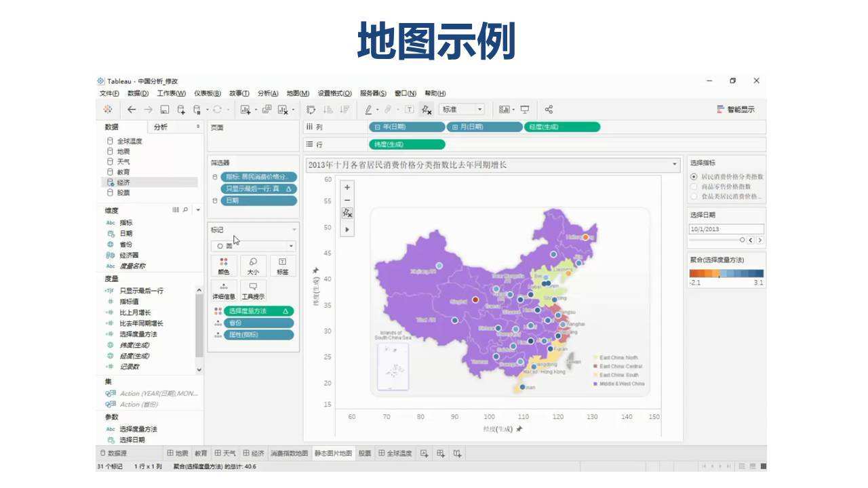This screenshot has height=488, width=868.
Task: Switch to the 消费指数地图 sheet tab
Action: coord(290,452)
